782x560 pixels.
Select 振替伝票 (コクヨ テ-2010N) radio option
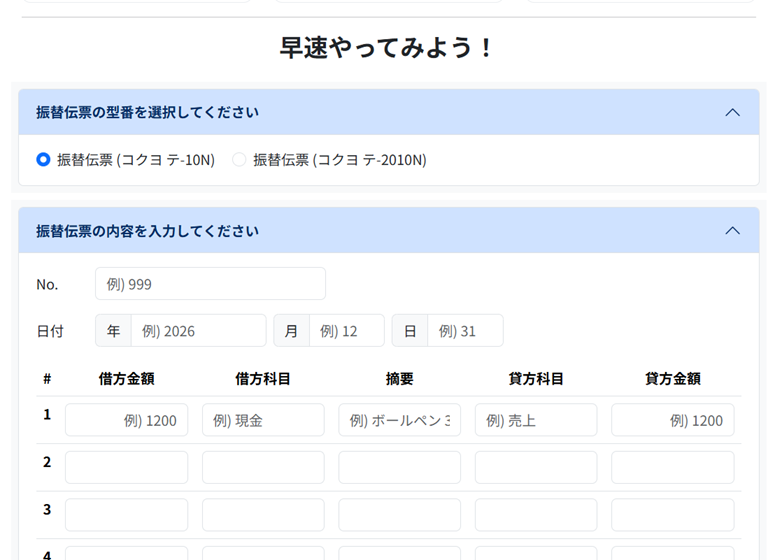pyautogui.click(x=239, y=160)
